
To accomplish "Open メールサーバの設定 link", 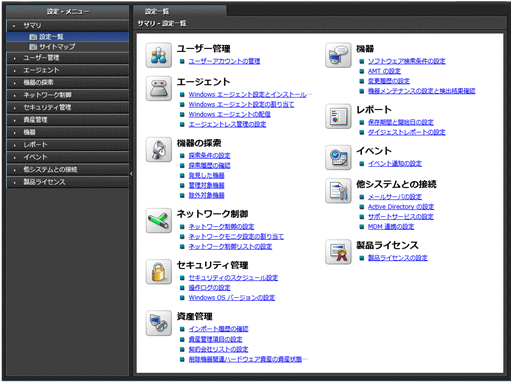I will (395, 197).
